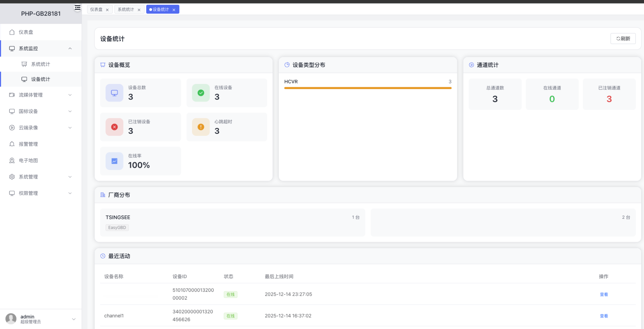Switch to the 仪表盘 tab
644x329 pixels.
(x=96, y=10)
